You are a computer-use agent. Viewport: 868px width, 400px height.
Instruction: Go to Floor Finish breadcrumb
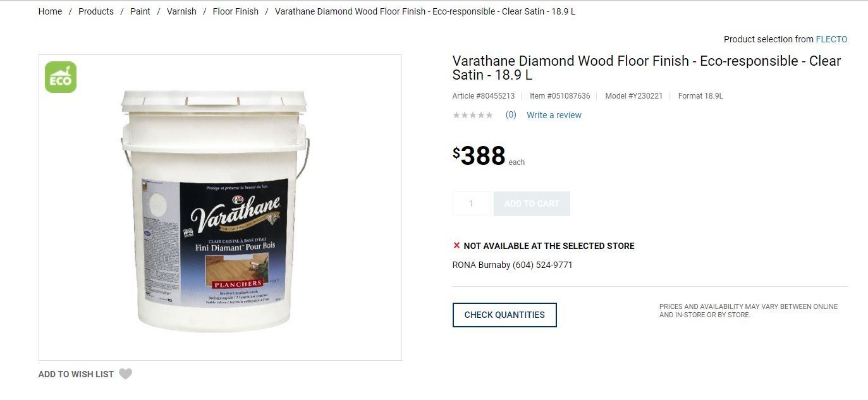[236, 11]
